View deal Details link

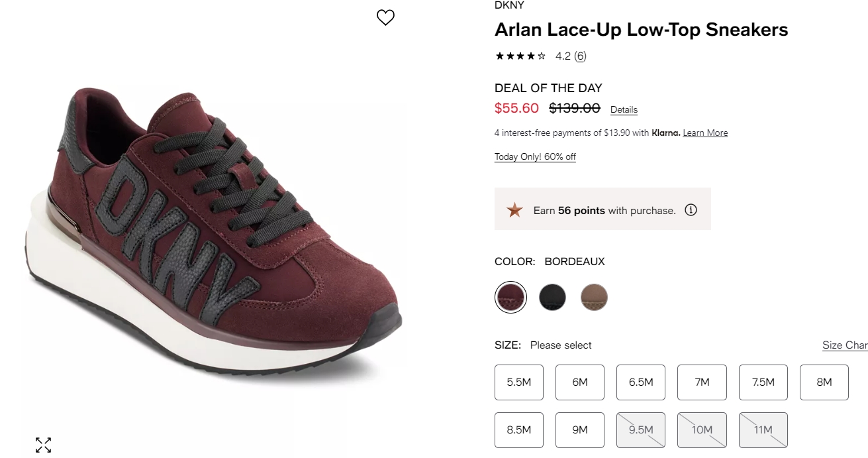(624, 110)
